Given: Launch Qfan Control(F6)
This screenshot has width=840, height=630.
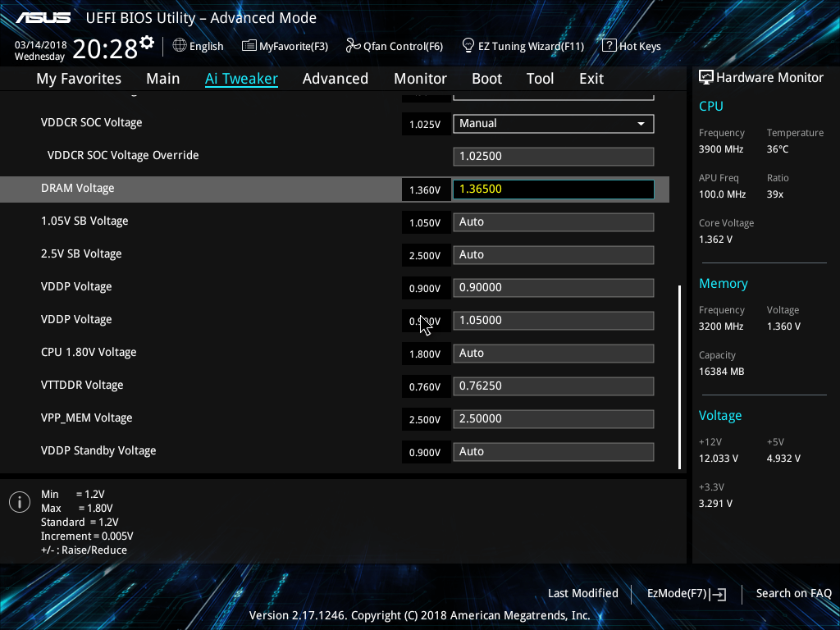Looking at the screenshot, I should 395,46.
